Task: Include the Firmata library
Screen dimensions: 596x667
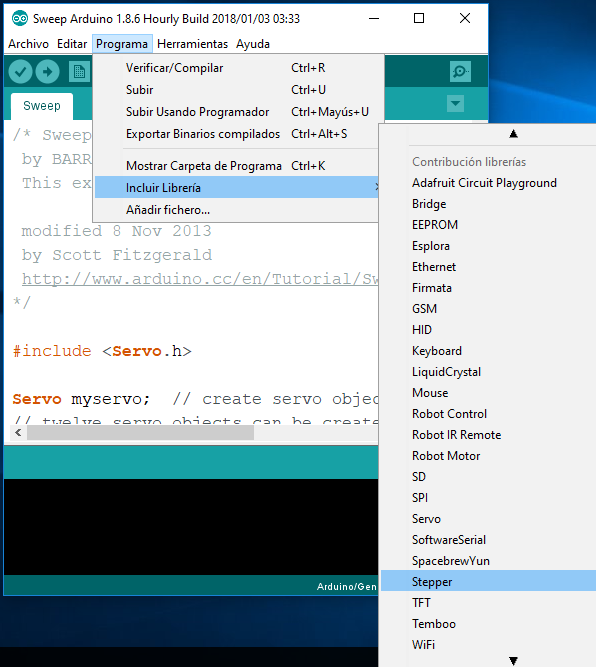Action: tap(488, 288)
